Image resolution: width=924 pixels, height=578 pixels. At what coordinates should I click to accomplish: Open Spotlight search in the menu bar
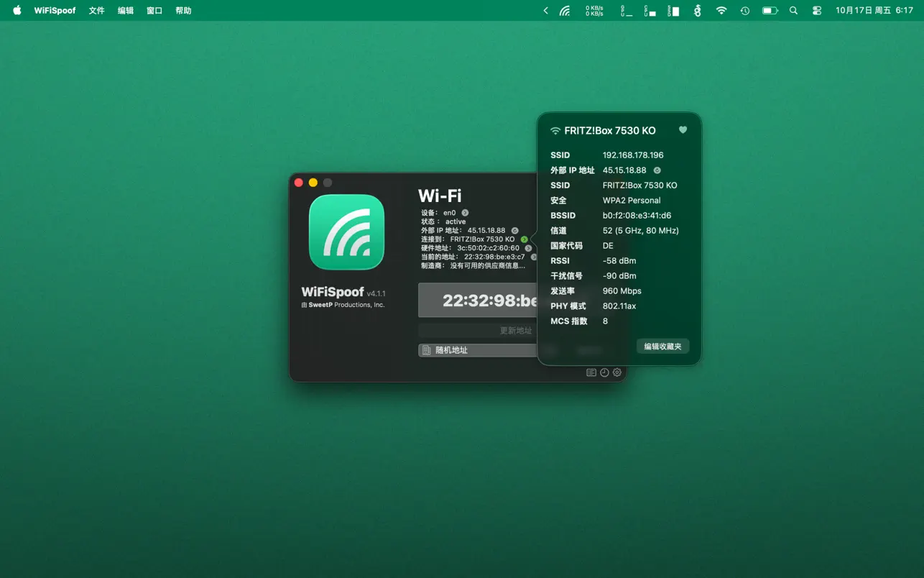coord(793,10)
